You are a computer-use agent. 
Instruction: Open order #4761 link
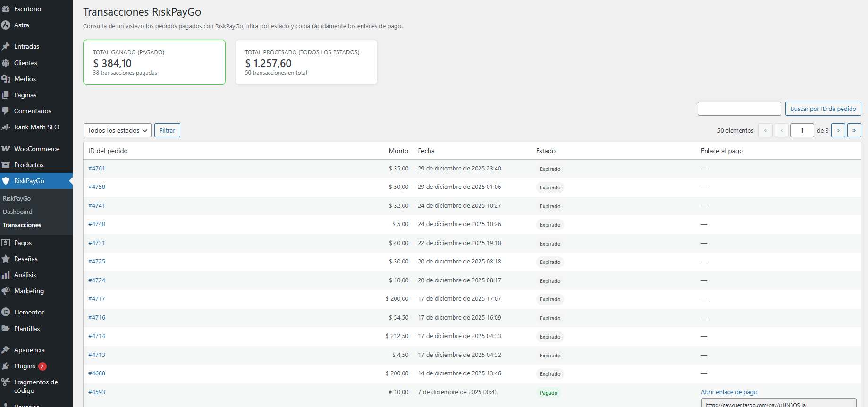click(x=97, y=169)
